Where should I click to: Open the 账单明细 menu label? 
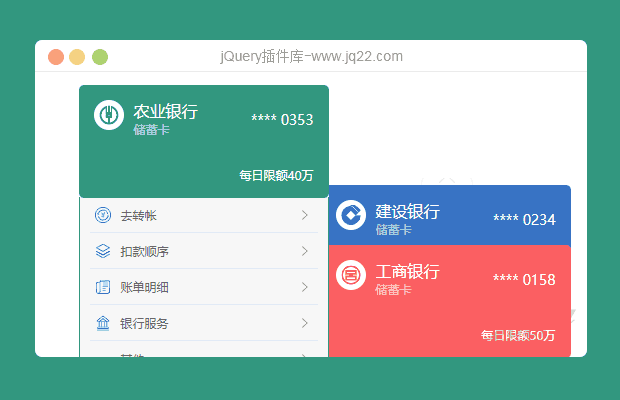point(144,287)
